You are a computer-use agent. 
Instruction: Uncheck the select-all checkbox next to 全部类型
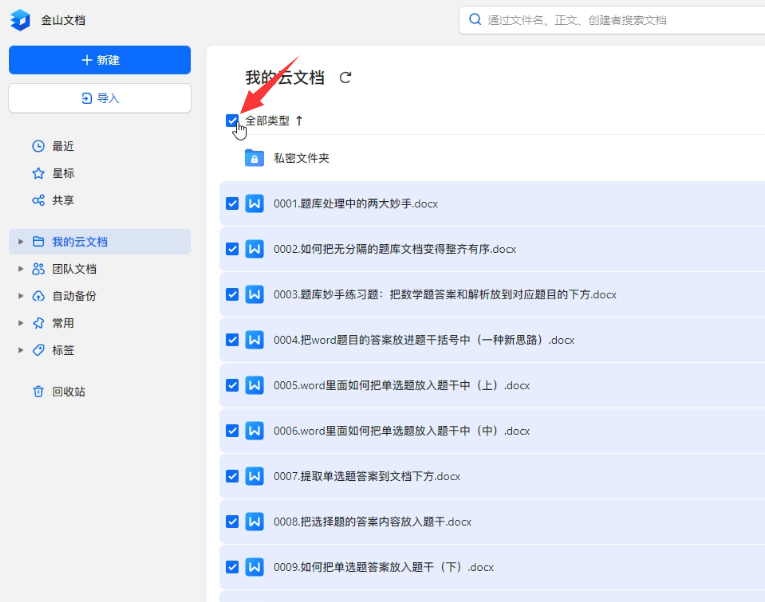(232, 120)
